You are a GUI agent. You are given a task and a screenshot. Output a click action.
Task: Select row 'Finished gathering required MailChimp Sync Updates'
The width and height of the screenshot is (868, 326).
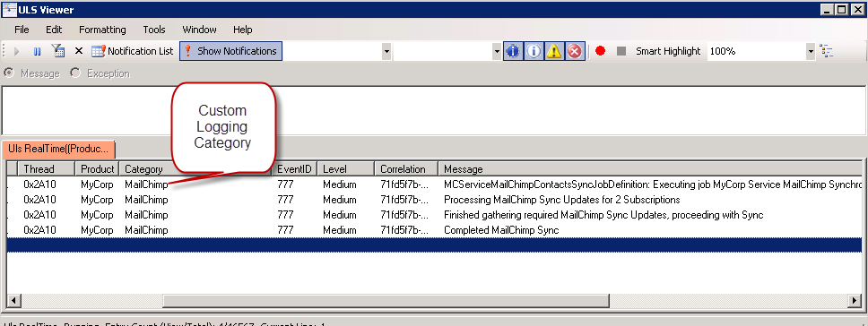pos(435,215)
